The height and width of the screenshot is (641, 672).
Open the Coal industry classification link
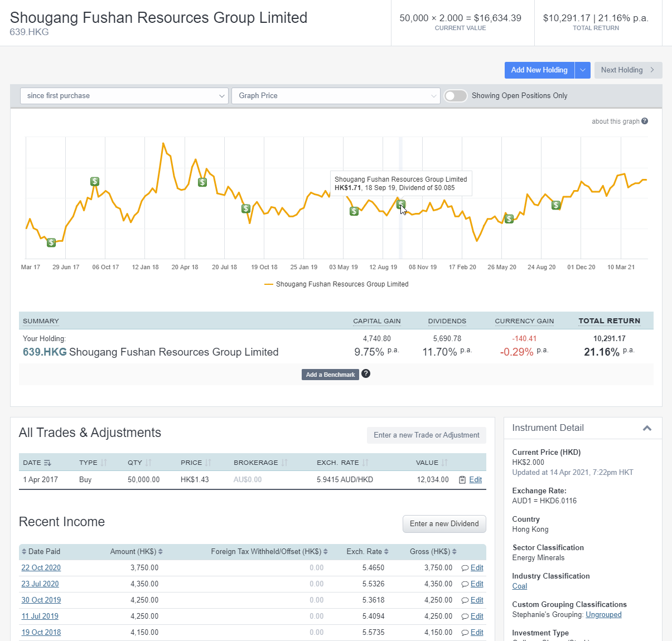pyautogui.click(x=519, y=586)
